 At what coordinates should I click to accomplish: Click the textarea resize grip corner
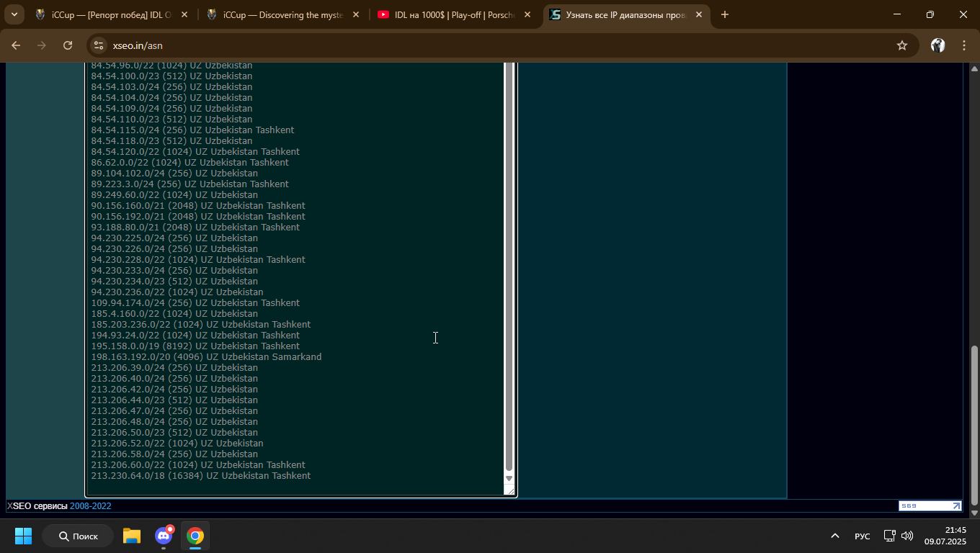coord(510,490)
